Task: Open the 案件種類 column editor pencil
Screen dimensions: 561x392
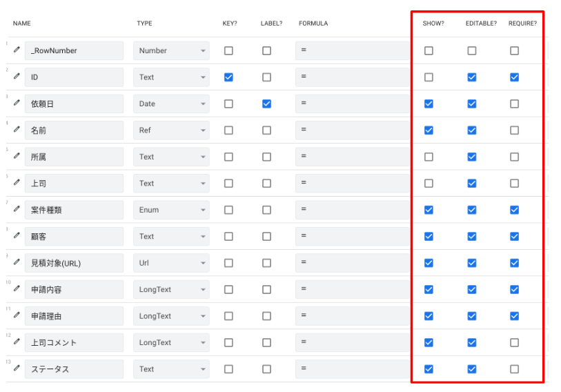Action: pyautogui.click(x=17, y=209)
